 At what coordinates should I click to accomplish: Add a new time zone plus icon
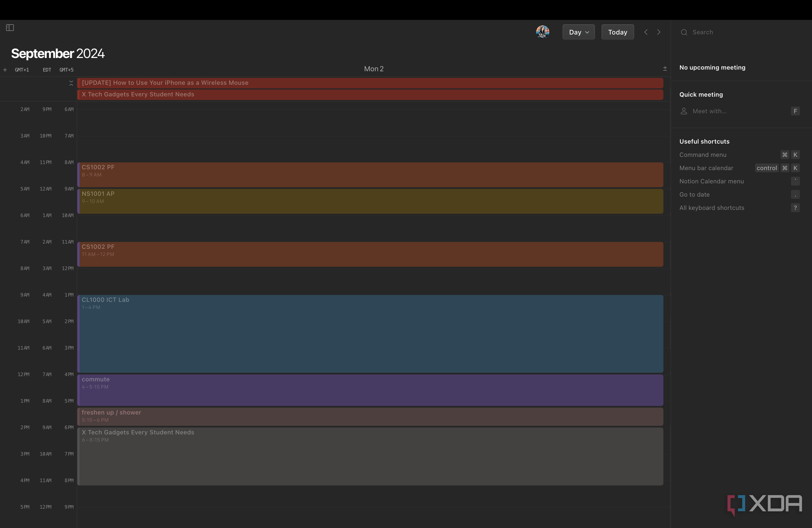click(5, 70)
